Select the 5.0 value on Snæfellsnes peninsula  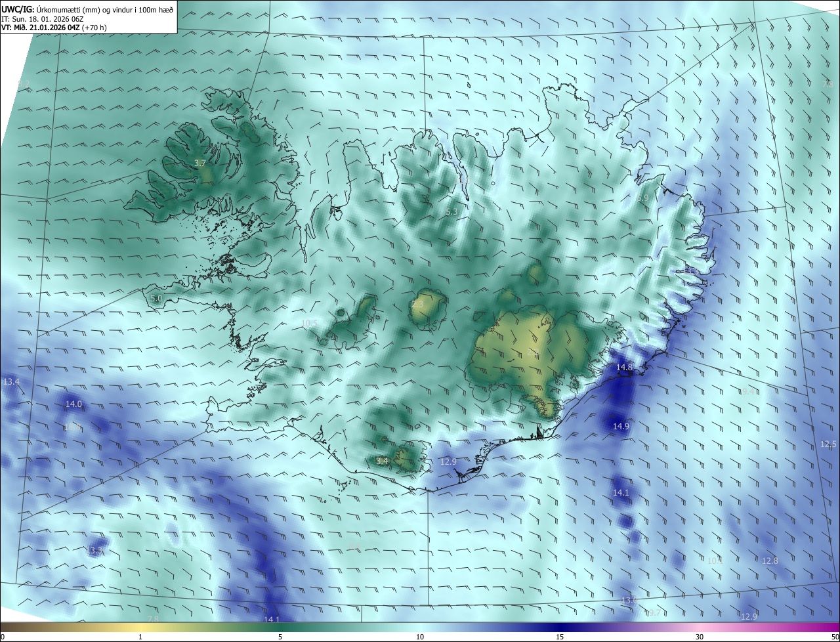pos(156,298)
